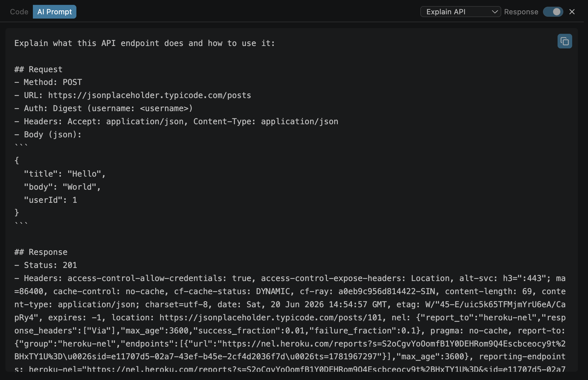
Task: Switch to the Code tab
Action: tap(19, 12)
